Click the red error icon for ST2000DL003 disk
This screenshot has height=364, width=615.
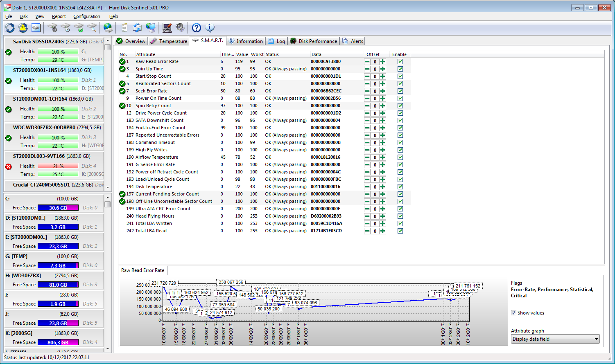[x=9, y=166]
